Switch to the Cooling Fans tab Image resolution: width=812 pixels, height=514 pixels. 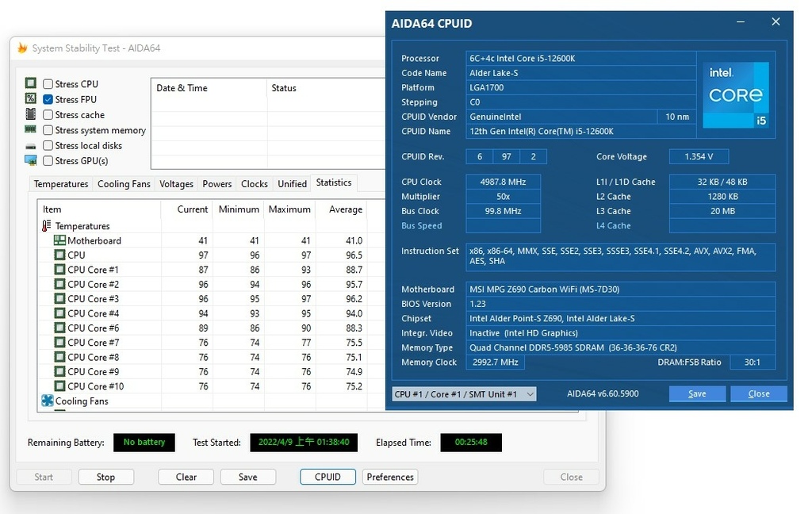pos(124,184)
